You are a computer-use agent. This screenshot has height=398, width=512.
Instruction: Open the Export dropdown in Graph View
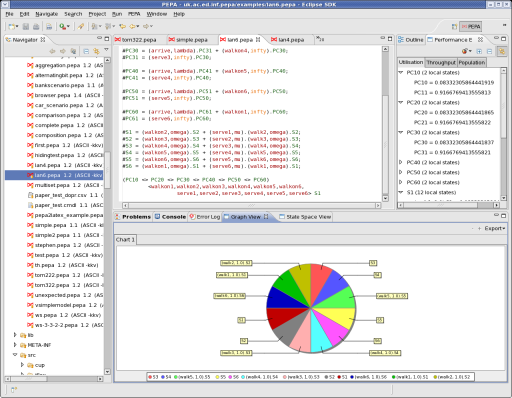tap(495, 228)
